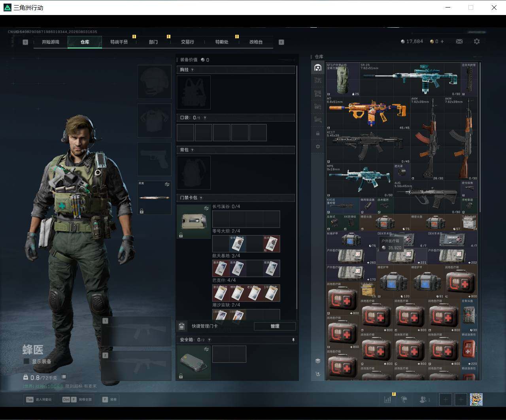
Task: Pin the 安全箱 section
Action: coord(293,340)
